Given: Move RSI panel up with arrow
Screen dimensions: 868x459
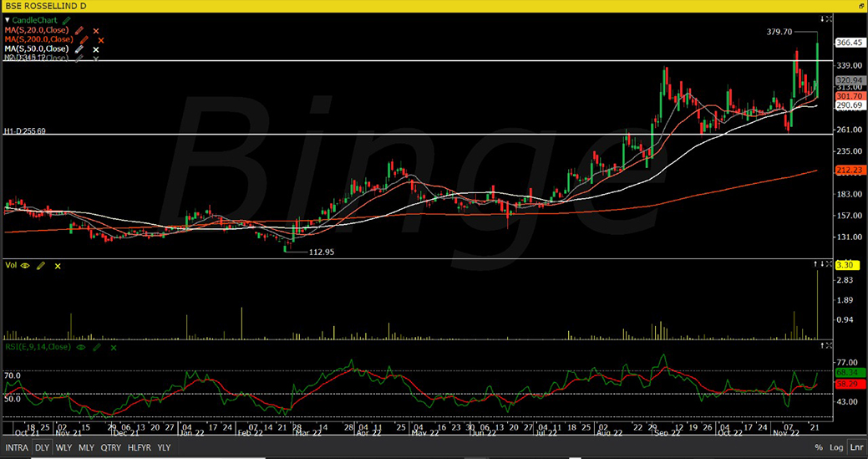Looking at the screenshot, I should point(823,345).
